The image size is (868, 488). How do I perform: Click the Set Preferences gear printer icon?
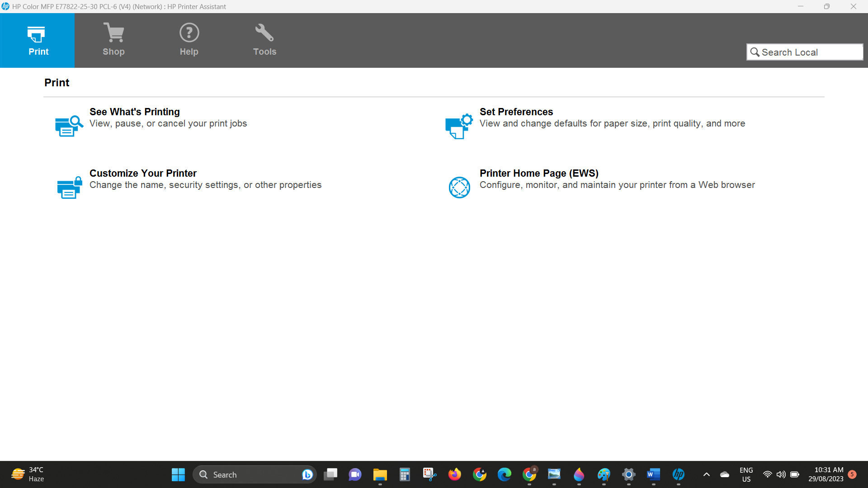[459, 126]
